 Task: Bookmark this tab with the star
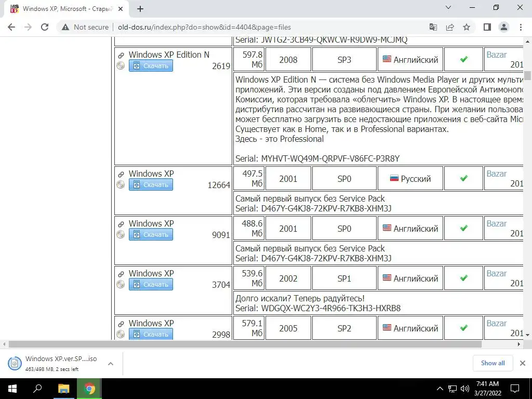point(467,27)
